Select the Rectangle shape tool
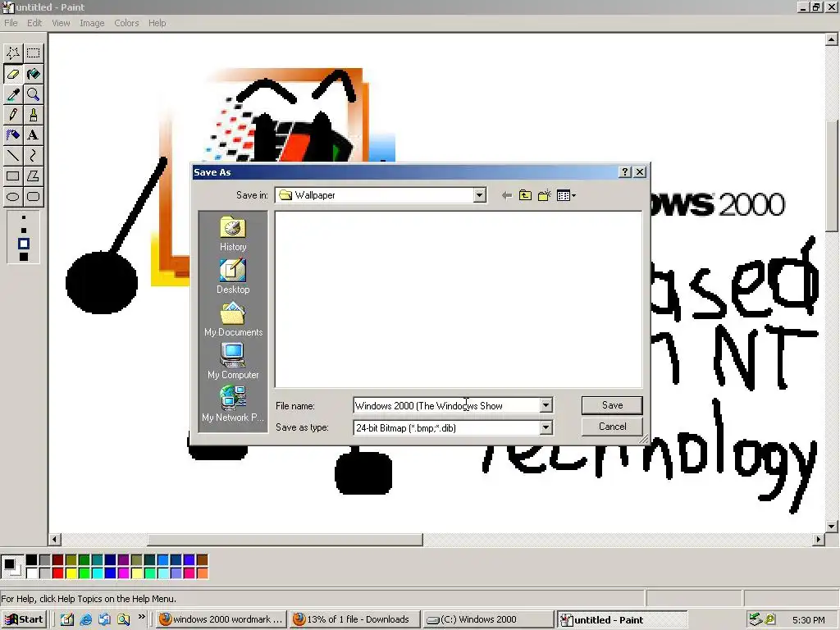The image size is (840, 630). point(13,176)
